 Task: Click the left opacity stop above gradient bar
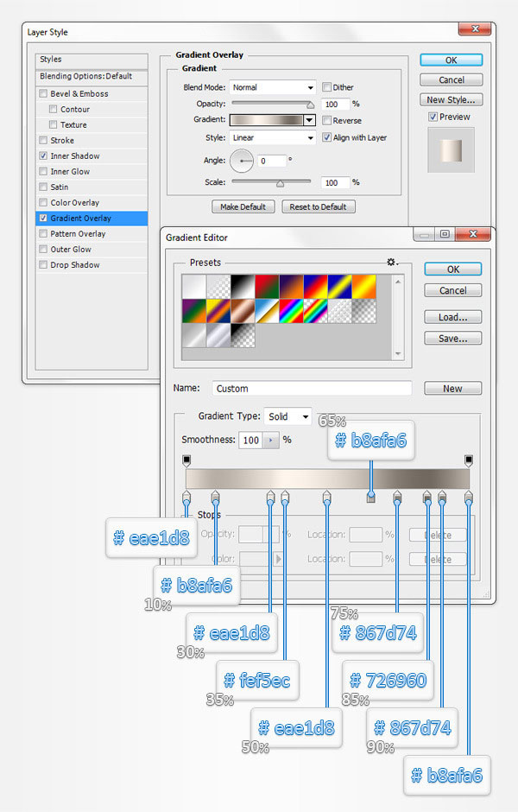pyautogui.click(x=186, y=460)
